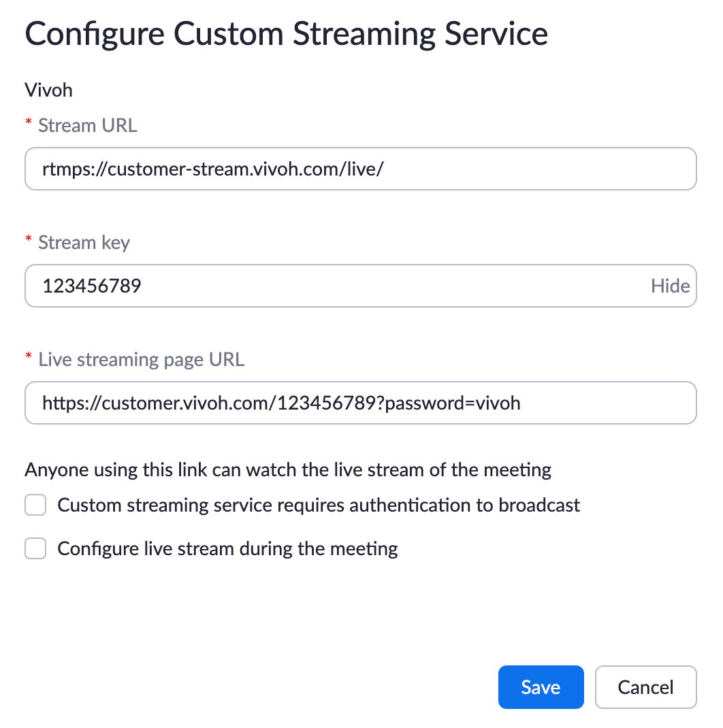Click the red asterisk beside Stream URL
Screen dimensions: 723x728
(x=29, y=123)
